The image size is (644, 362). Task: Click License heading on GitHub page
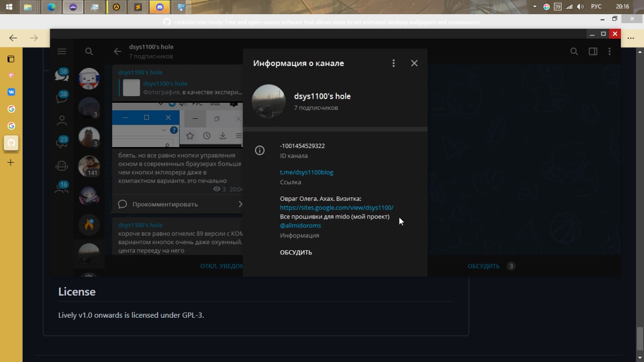pyautogui.click(x=77, y=292)
